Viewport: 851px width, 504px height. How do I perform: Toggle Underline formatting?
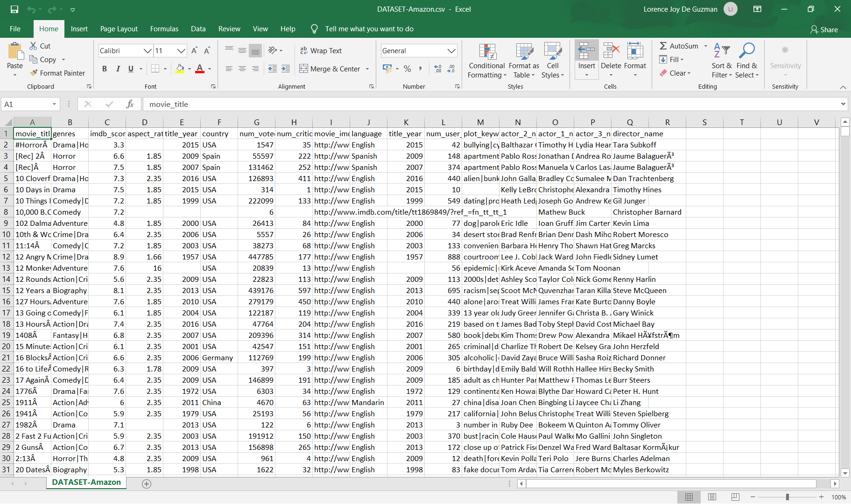131,69
